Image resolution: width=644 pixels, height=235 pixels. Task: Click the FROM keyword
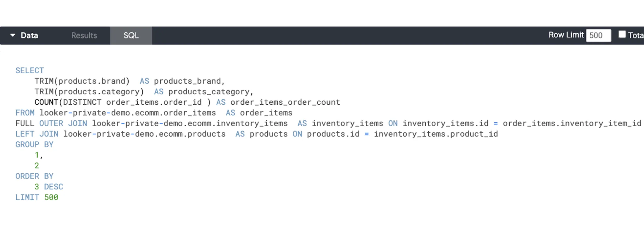tap(25, 113)
